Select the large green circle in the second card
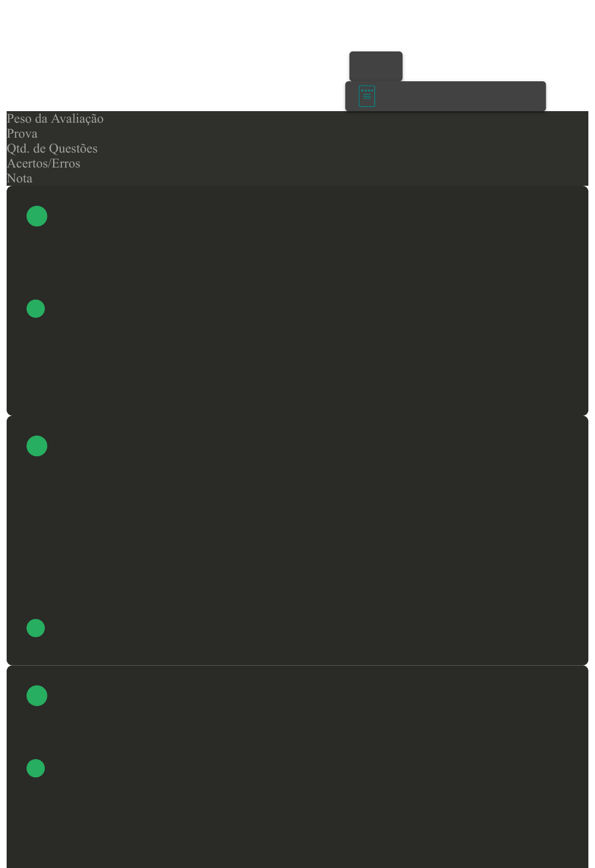The image size is (595, 868). coord(37,446)
